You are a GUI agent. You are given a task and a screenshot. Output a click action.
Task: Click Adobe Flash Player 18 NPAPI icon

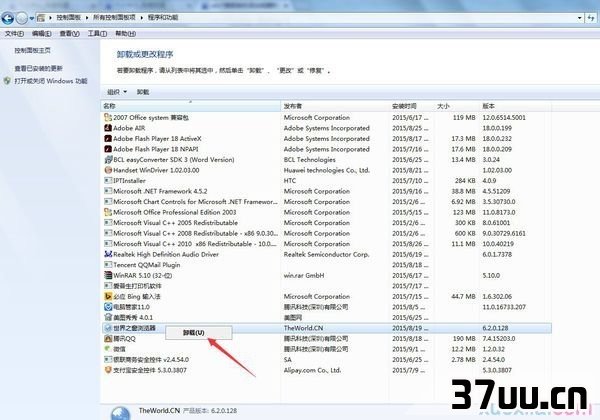point(108,149)
